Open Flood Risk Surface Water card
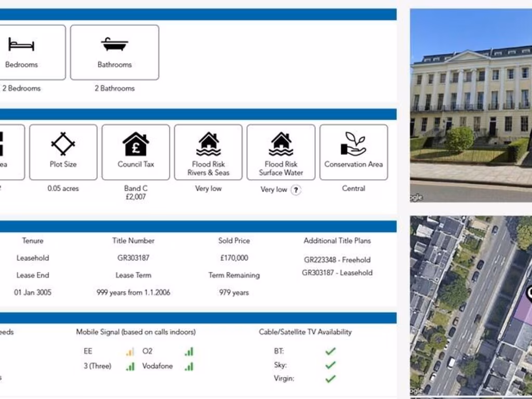The height and width of the screenshot is (399, 532). [281, 152]
